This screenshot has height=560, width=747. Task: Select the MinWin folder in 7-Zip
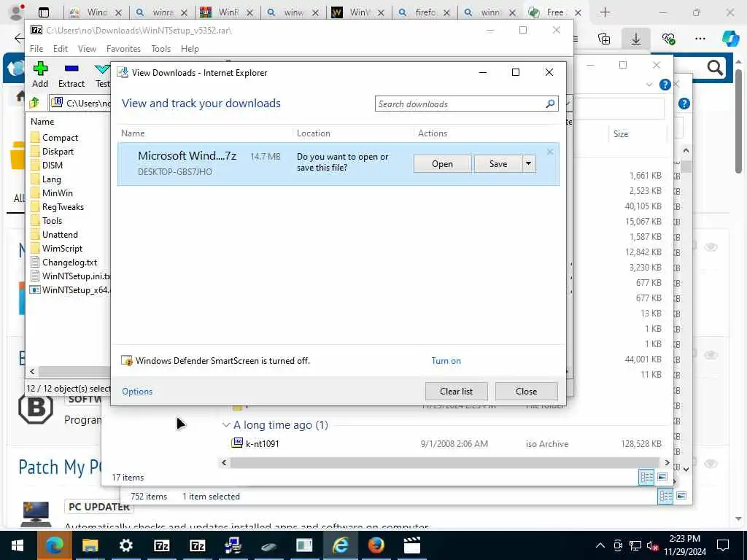click(x=57, y=192)
